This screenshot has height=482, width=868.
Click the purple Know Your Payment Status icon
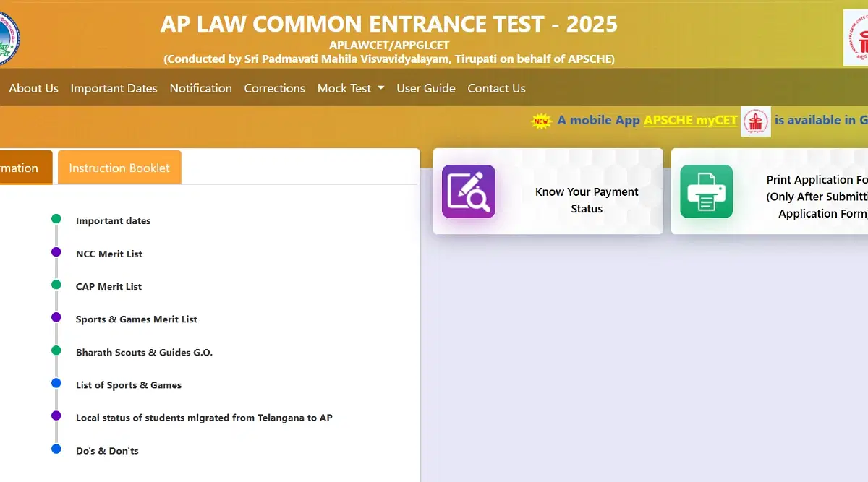click(x=469, y=191)
